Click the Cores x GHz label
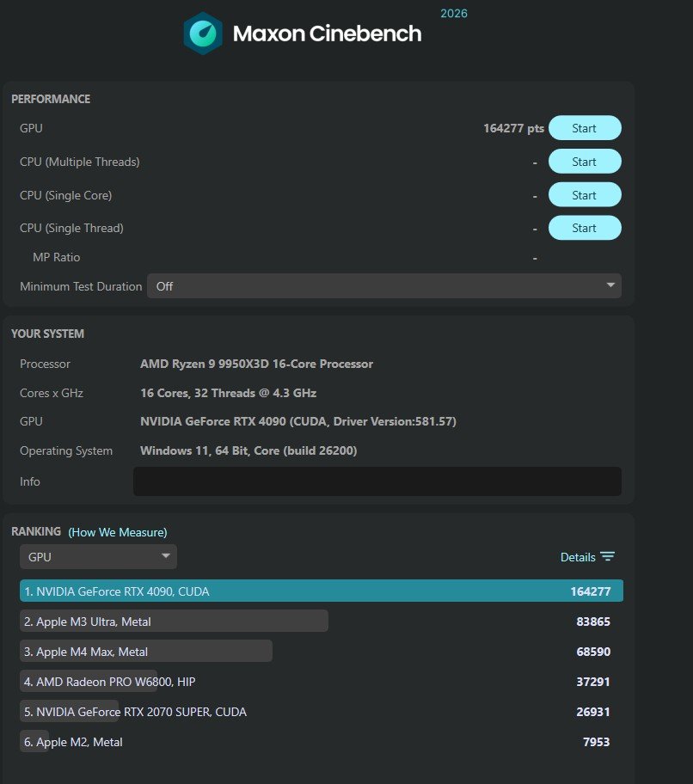The width and height of the screenshot is (693, 784). click(52, 393)
